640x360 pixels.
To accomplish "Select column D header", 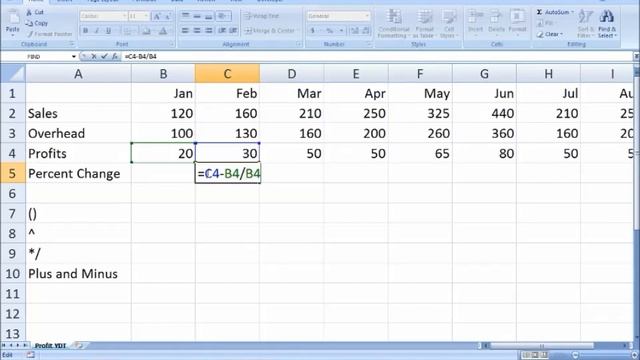I will (291, 74).
